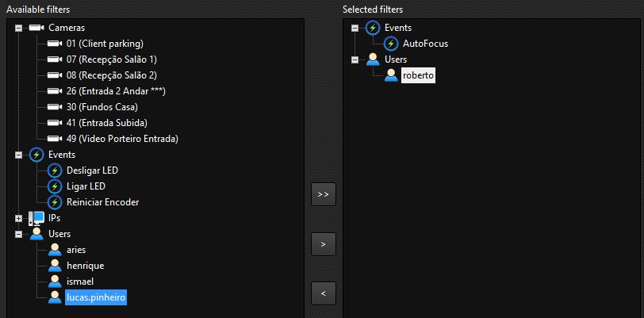Expand the IPs node

[18, 218]
